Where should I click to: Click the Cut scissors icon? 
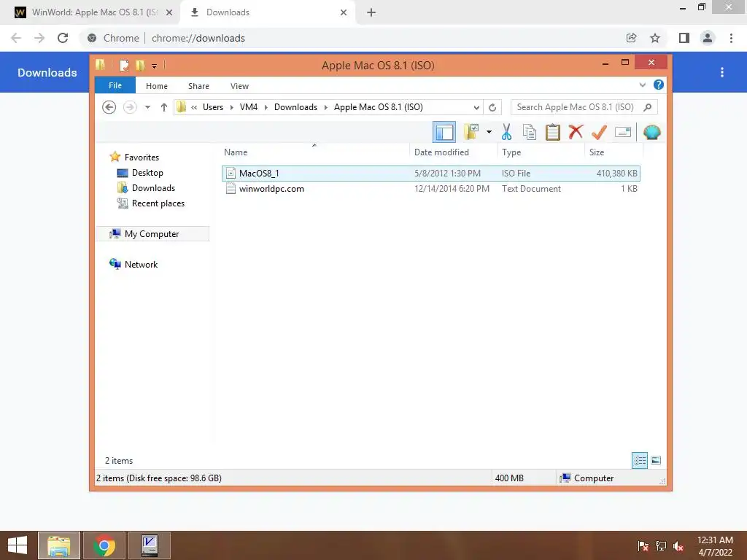tap(506, 132)
